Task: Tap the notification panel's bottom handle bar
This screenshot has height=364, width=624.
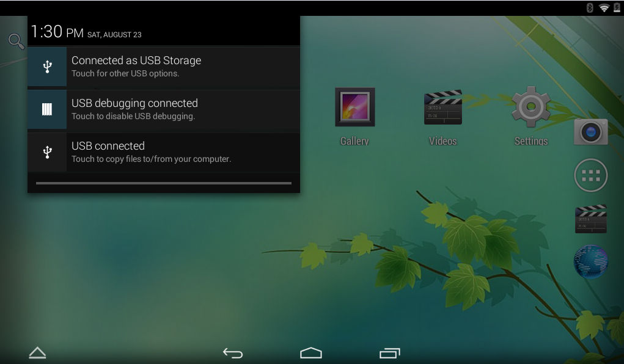Action: pyautogui.click(x=164, y=183)
